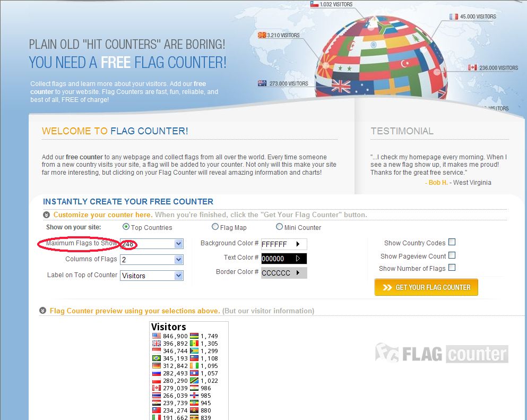
Task: Collapse the Customize your counter section arrow
Action: 46,215
